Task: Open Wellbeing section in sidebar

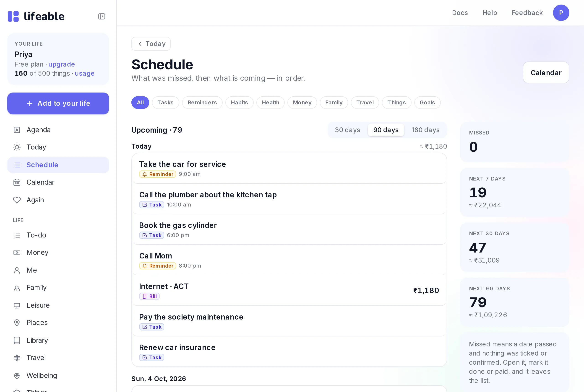Action: (58, 376)
